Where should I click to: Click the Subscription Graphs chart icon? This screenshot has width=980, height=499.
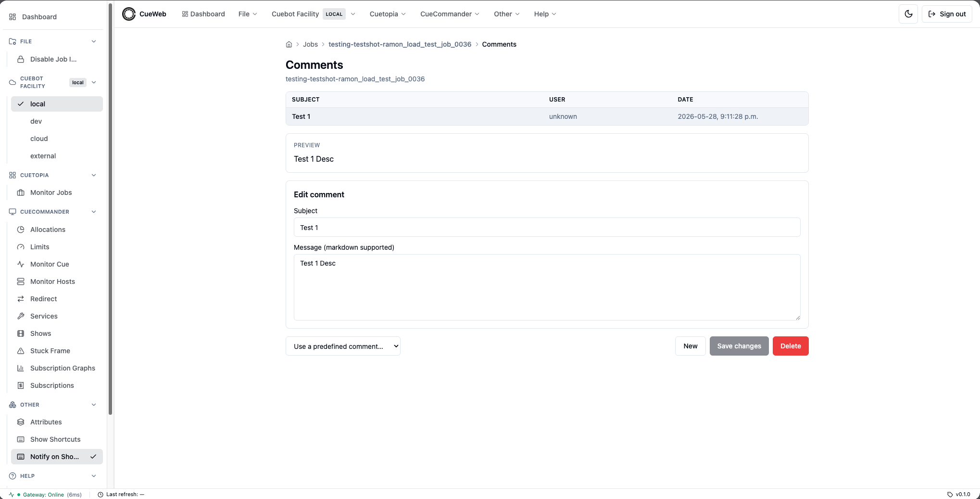click(21, 368)
